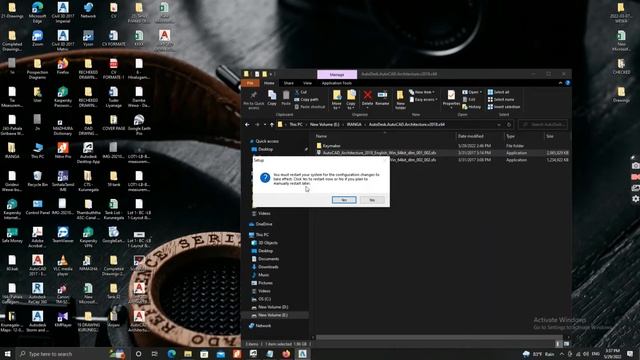Select Downloads under This PC
The width and height of the screenshot is (640, 360).
pos(268,267)
